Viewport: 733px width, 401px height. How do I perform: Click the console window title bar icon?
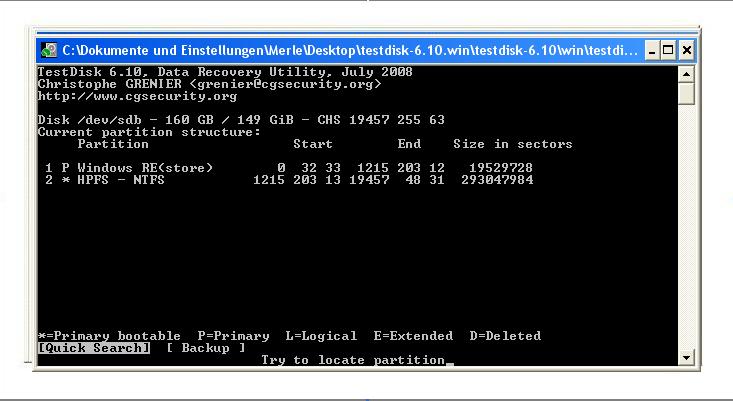tap(49, 50)
